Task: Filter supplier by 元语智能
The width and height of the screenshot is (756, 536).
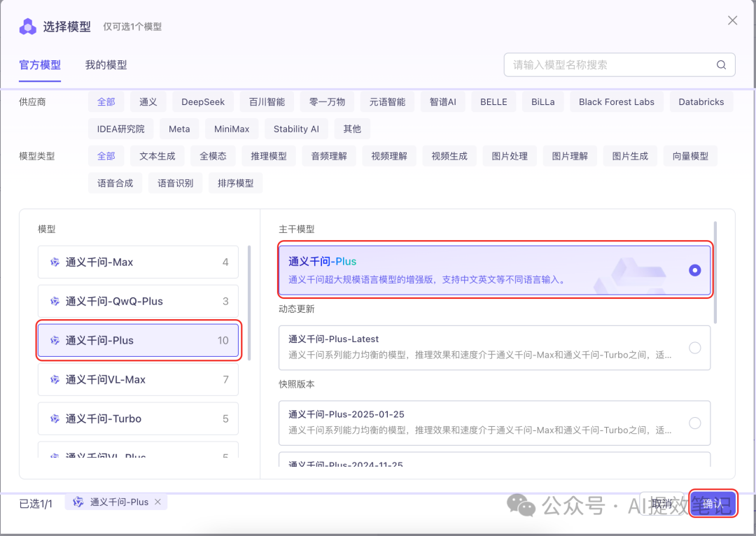Action: (387, 101)
